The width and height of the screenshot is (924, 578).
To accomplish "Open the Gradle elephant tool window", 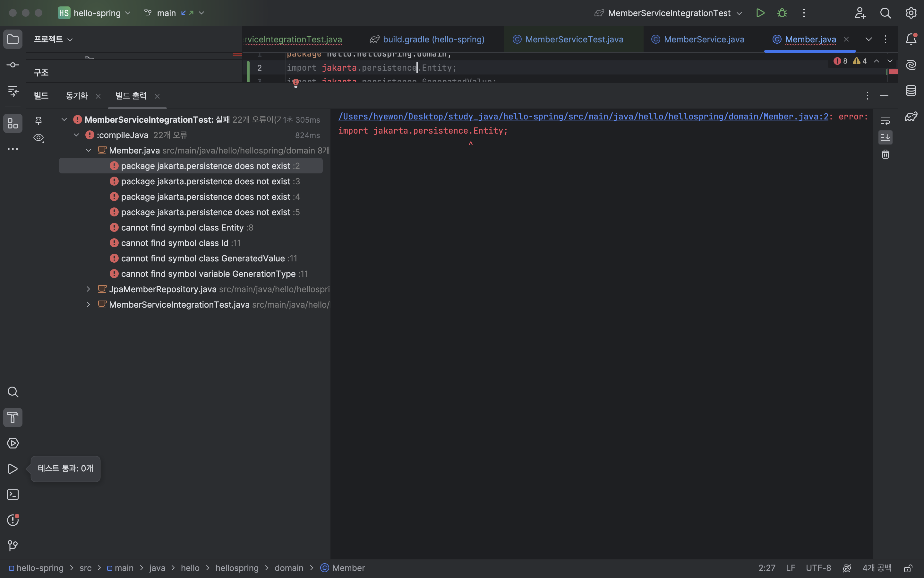I will click(911, 116).
